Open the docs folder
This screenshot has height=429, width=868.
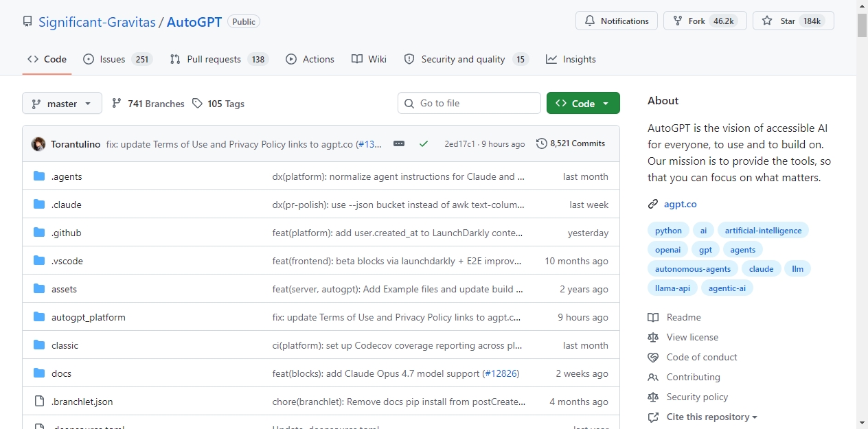coord(61,373)
